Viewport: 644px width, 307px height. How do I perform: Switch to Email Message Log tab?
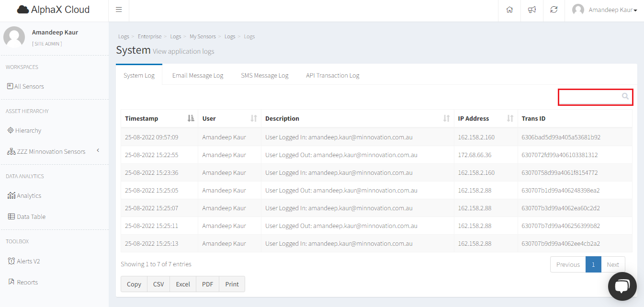197,75
